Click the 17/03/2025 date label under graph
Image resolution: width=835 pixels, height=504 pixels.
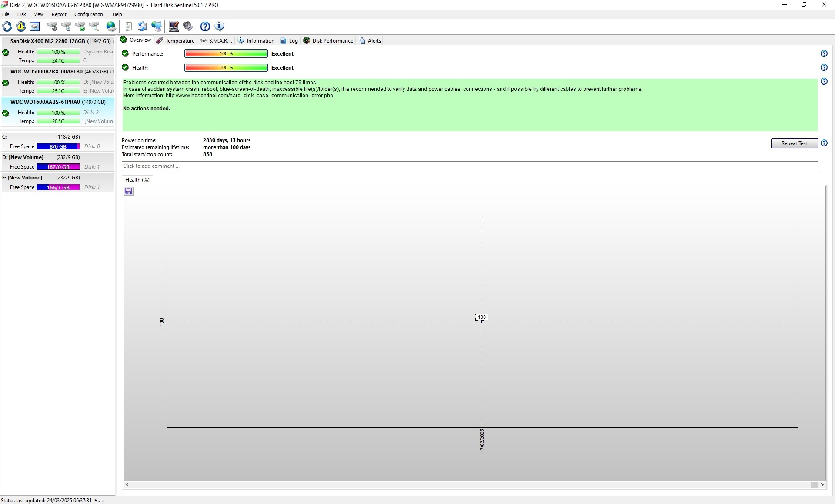point(482,441)
